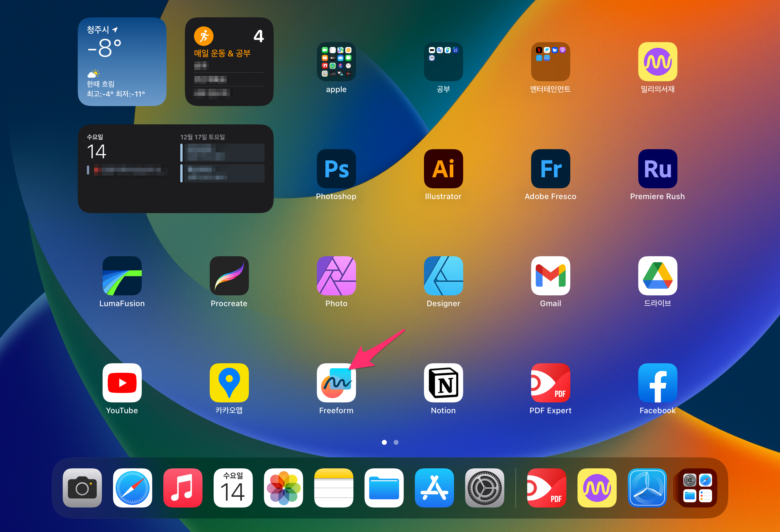This screenshot has width=780, height=532.
Task: Expand the 엔터테인먼트 folder
Action: 550,62
